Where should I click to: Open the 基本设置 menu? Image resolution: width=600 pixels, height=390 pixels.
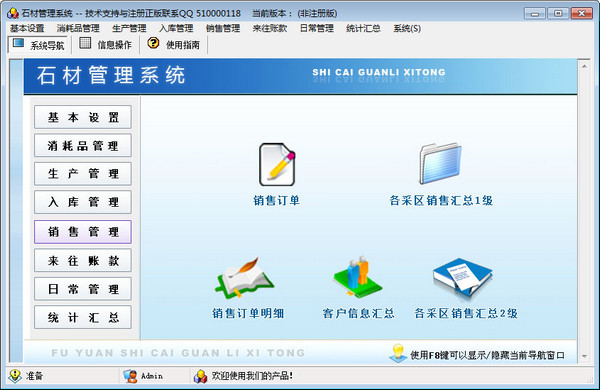(x=27, y=28)
